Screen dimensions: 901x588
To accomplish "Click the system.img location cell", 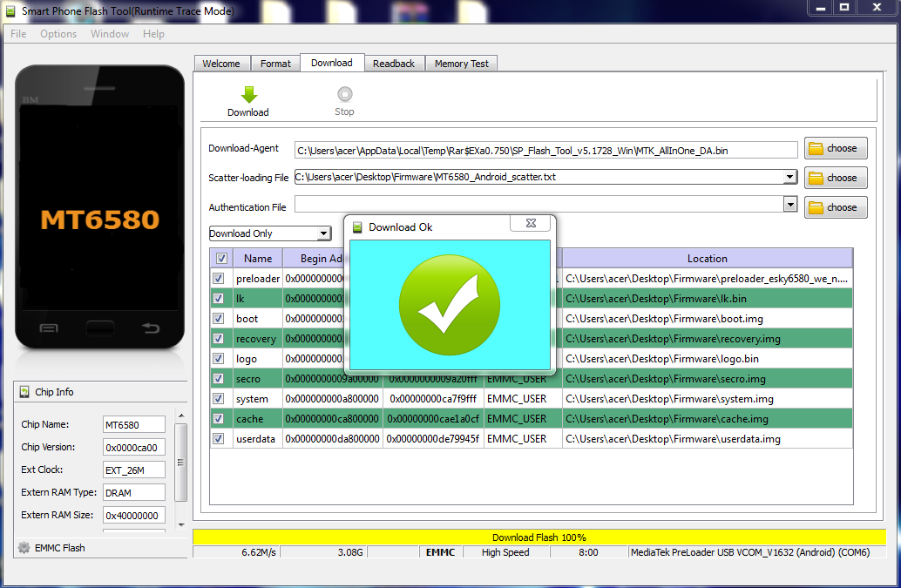I will [x=708, y=398].
